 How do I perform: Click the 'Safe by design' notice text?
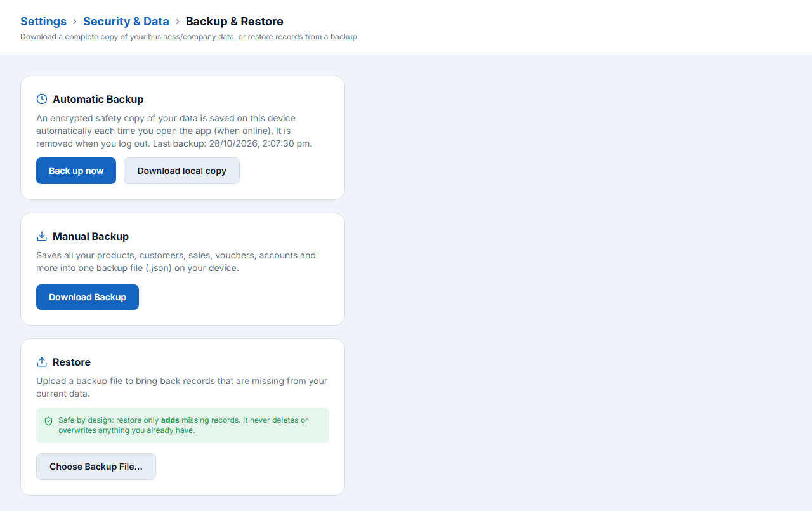coord(183,425)
